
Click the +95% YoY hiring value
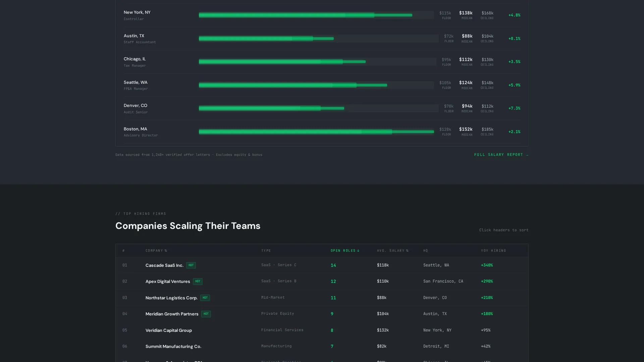(485, 330)
